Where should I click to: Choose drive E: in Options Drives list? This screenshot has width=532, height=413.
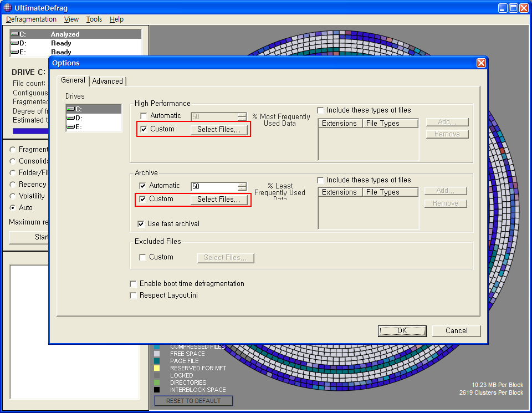pyautogui.click(x=94, y=126)
